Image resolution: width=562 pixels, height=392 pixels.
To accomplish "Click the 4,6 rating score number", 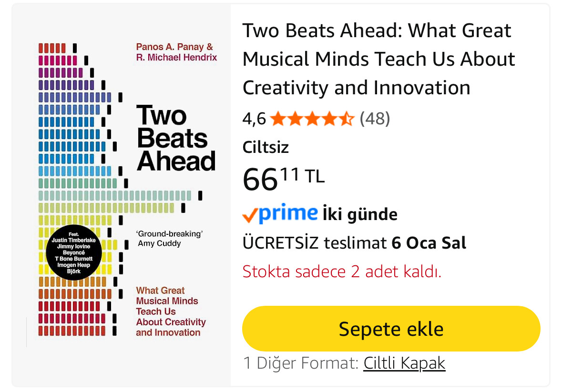I will coord(254,119).
